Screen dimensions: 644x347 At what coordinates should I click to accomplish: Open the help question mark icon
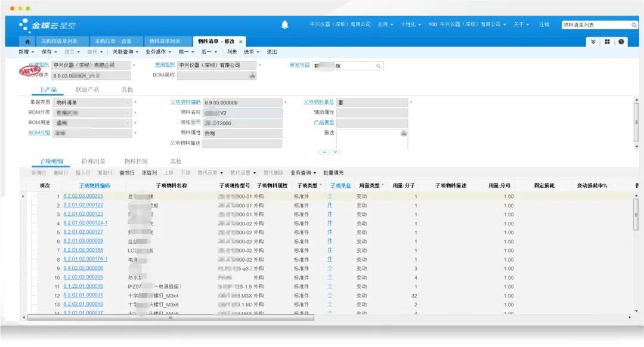tap(621, 42)
